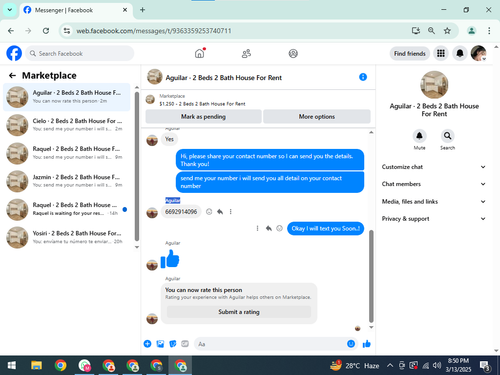Click the Mark as pending button
Screen dimensions: 500x375
point(203,117)
